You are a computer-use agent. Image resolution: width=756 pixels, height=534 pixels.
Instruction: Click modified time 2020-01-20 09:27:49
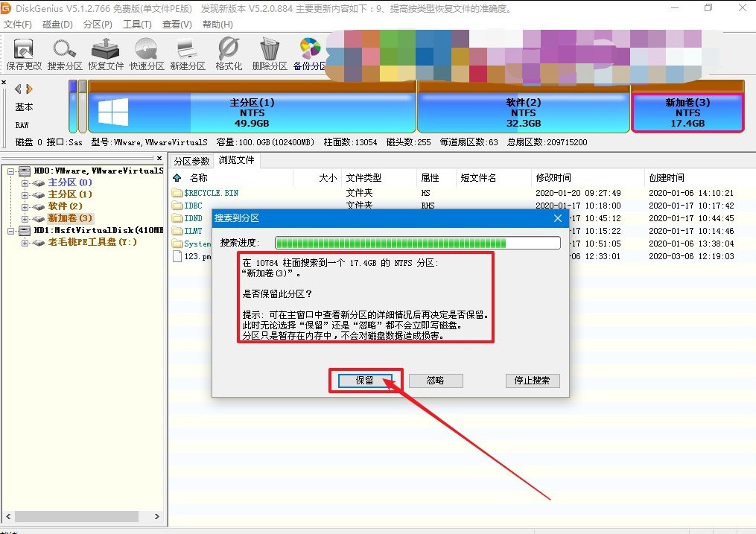pyautogui.click(x=578, y=193)
